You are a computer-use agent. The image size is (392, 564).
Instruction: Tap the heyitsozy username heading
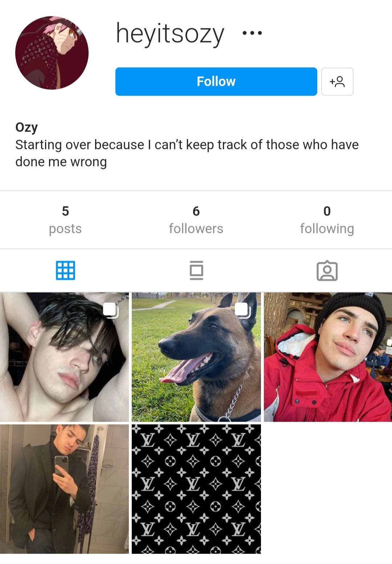170,34
